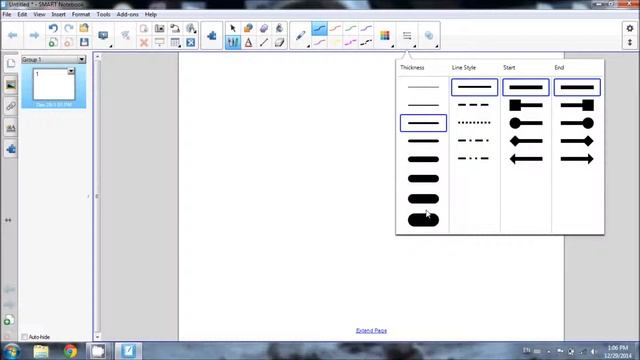Select the Pens tool

click(x=233, y=42)
